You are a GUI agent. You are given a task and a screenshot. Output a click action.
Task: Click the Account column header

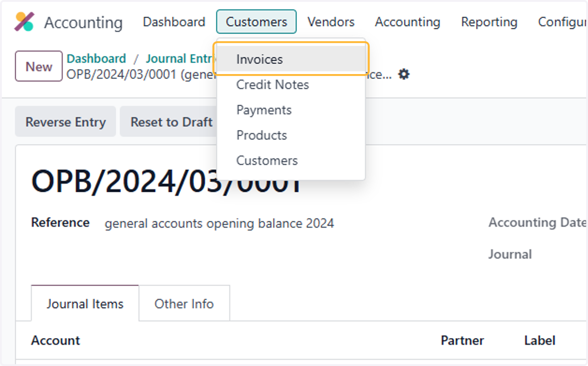click(x=55, y=340)
